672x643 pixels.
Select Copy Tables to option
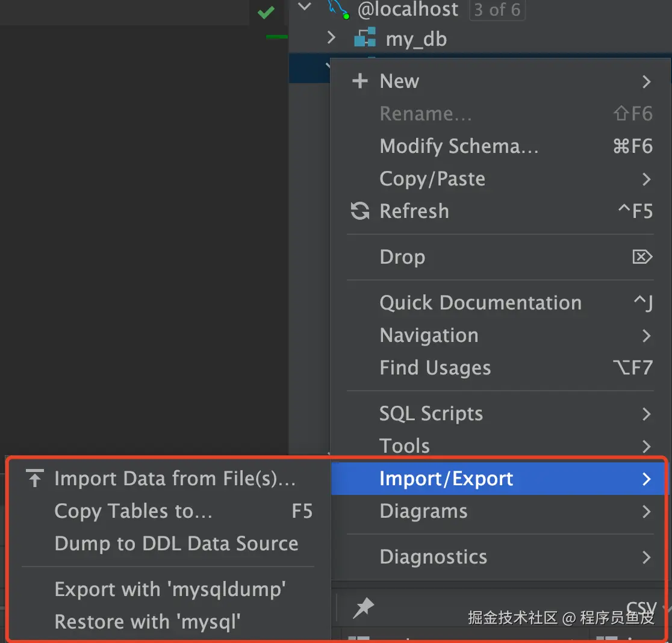(x=133, y=511)
